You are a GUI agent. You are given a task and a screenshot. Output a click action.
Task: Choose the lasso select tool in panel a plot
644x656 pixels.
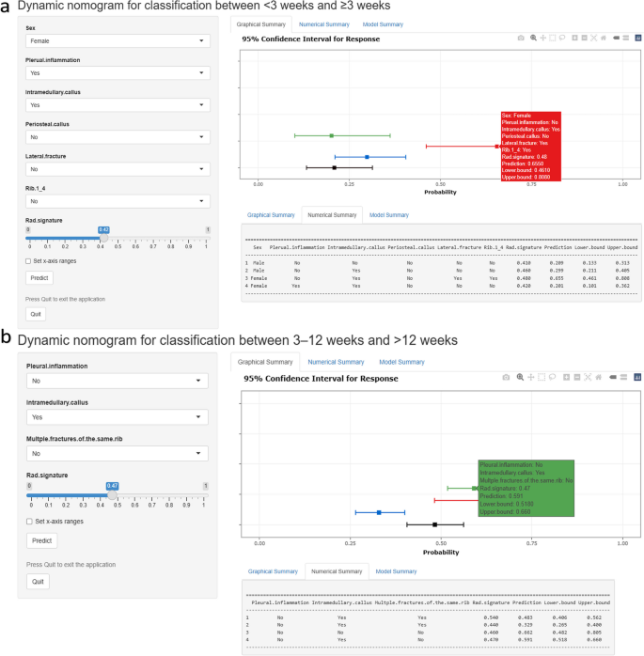pyautogui.click(x=561, y=38)
